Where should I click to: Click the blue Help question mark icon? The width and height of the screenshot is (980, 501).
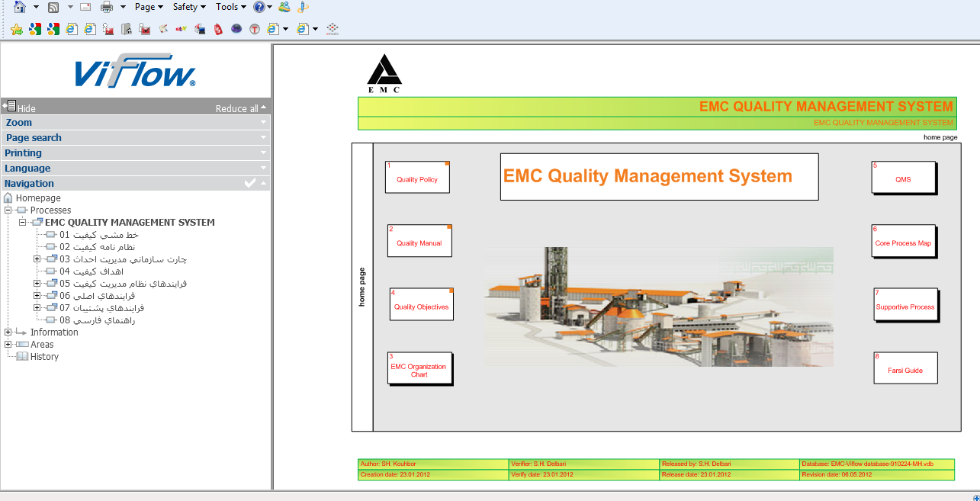[x=259, y=7]
